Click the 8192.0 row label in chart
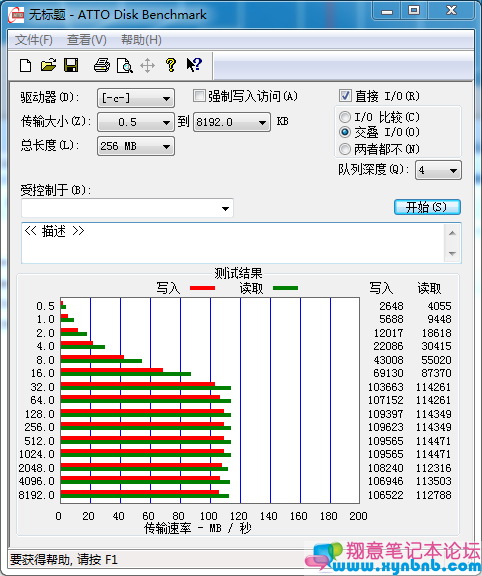 pyautogui.click(x=36, y=495)
